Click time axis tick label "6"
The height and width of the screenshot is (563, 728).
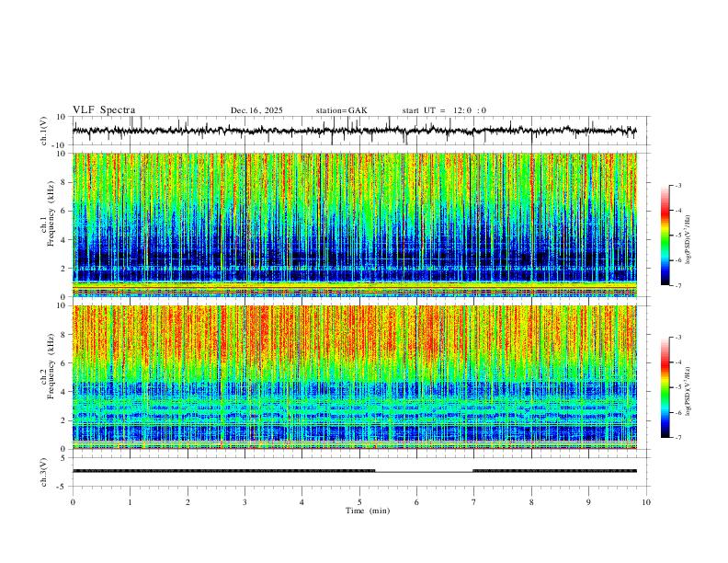click(417, 502)
